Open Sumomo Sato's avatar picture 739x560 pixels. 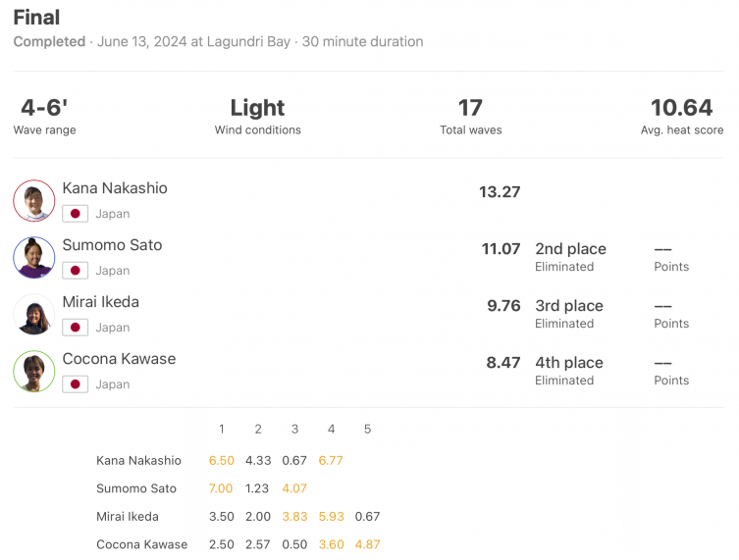(34, 258)
